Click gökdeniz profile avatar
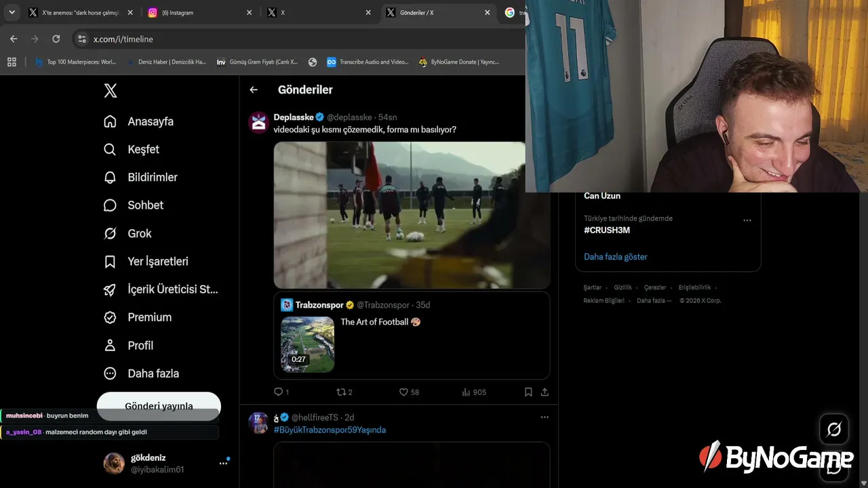 tap(114, 463)
